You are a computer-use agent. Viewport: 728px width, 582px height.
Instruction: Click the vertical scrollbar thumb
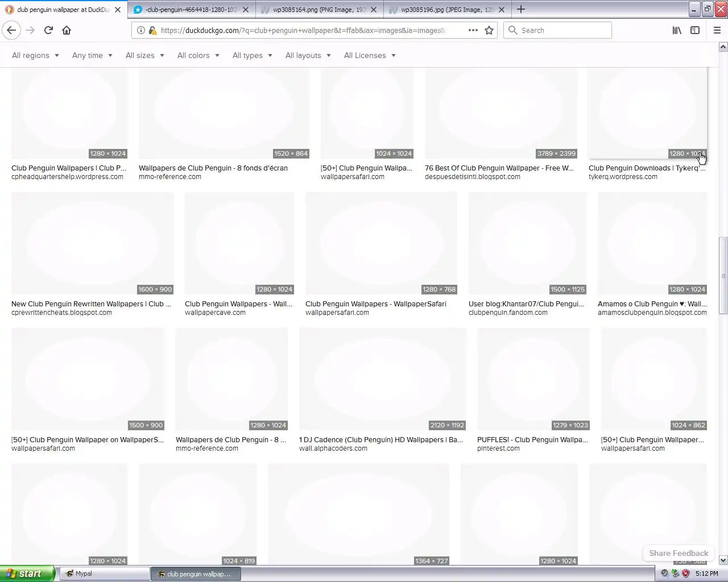(x=723, y=275)
